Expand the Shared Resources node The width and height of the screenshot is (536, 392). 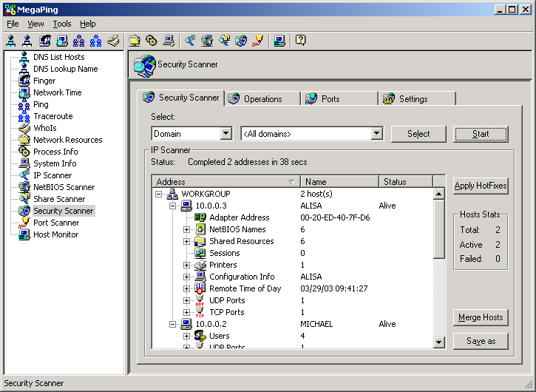click(x=186, y=242)
